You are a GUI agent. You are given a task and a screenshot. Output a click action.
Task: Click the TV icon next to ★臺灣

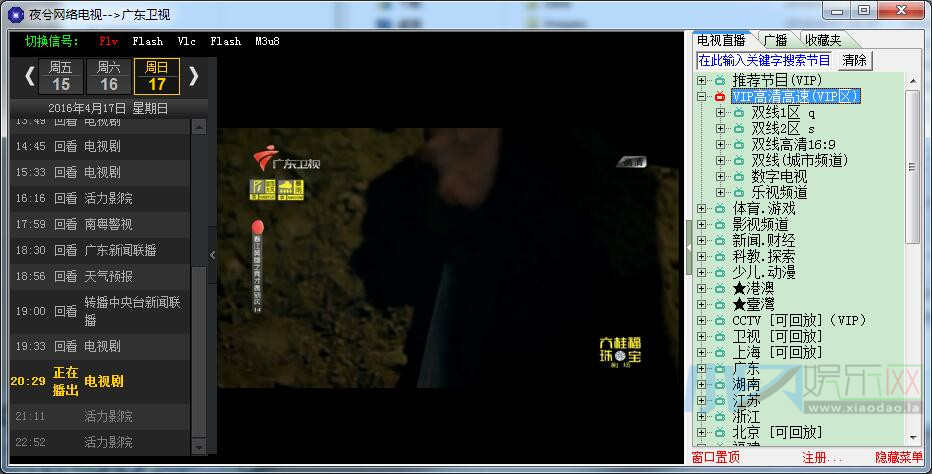click(720, 305)
